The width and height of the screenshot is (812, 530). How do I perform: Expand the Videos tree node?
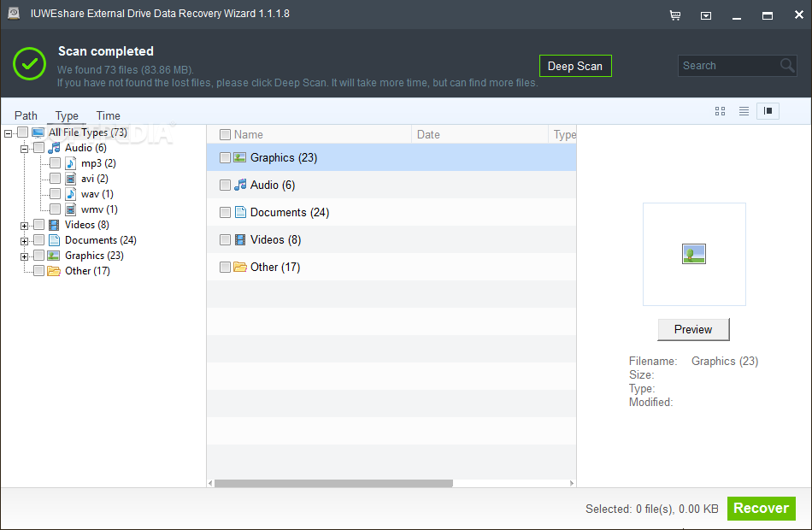[24, 226]
